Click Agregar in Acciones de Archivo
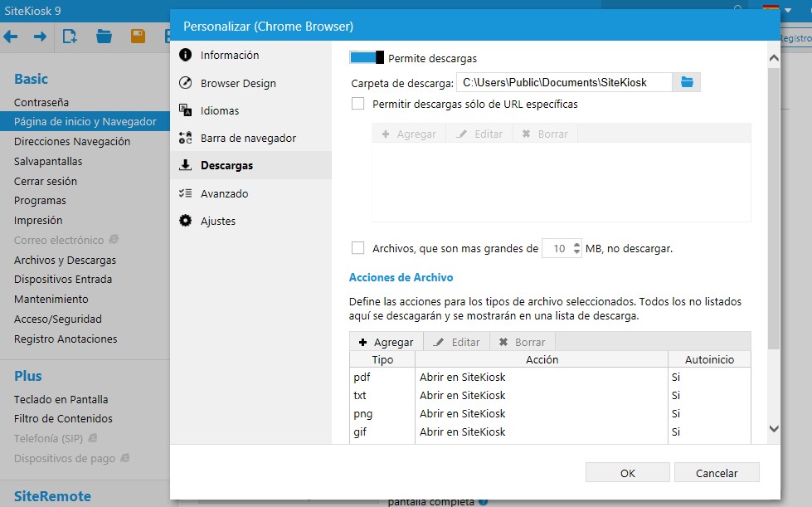 [x=386, y=342]
